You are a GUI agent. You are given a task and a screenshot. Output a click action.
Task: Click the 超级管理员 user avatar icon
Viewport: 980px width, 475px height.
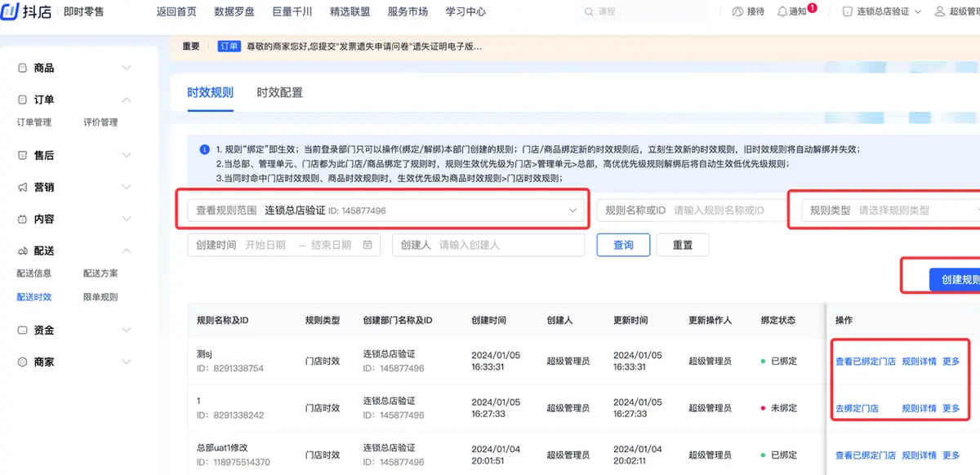(940, 11)
